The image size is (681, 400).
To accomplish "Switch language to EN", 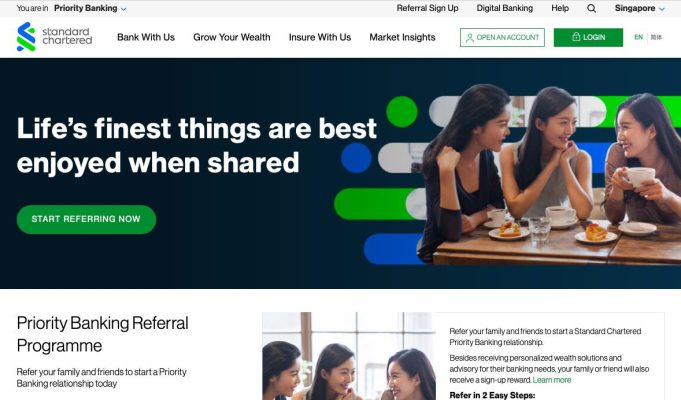I will [x=638, y=37].
